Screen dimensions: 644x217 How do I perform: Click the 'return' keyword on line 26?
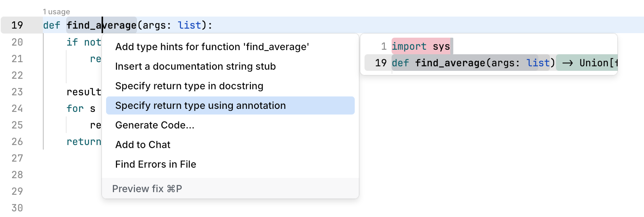(x=84, y=142)
